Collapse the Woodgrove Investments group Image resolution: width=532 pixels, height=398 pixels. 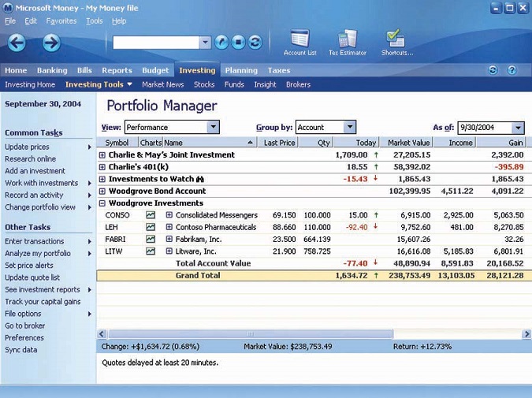click(x=102, y=203)
